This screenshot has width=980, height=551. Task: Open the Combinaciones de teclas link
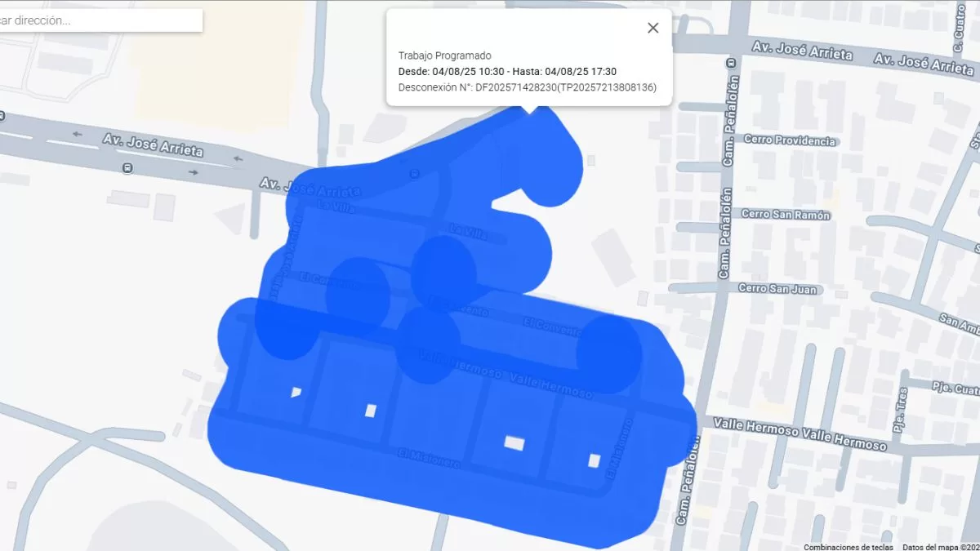[848, 546]
